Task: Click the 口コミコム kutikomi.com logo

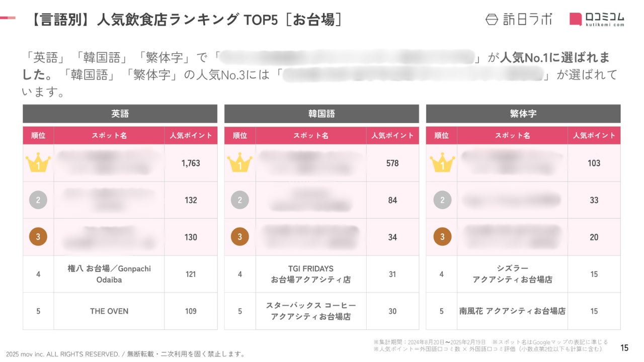Action: tap(597, 19)
